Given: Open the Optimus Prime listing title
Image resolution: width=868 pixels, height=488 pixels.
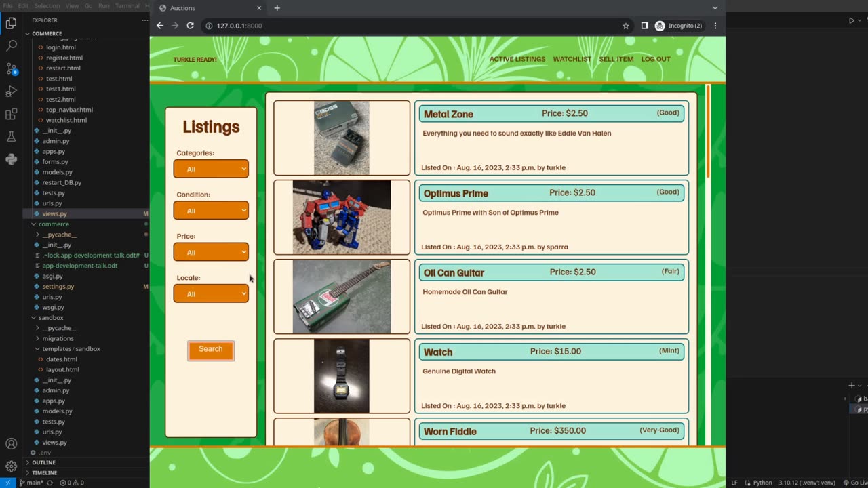Looking at the screenshot, I should coord(456,193).
